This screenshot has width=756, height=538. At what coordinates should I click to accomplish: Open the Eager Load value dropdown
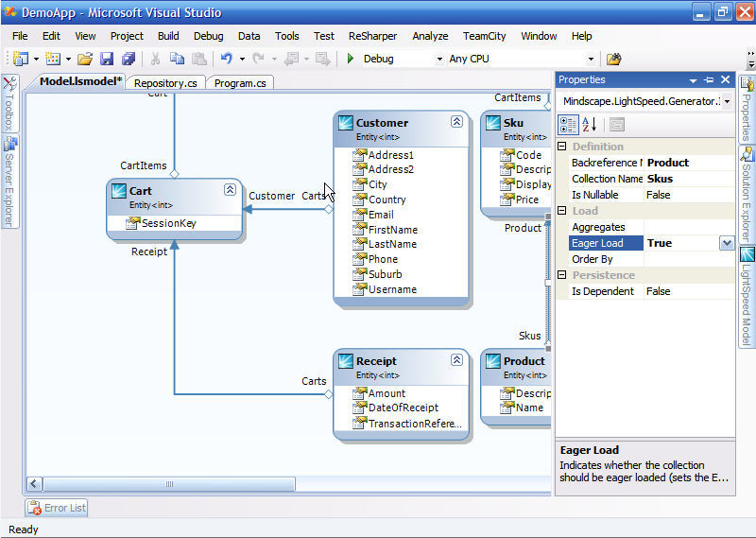[x=727, y=243]
